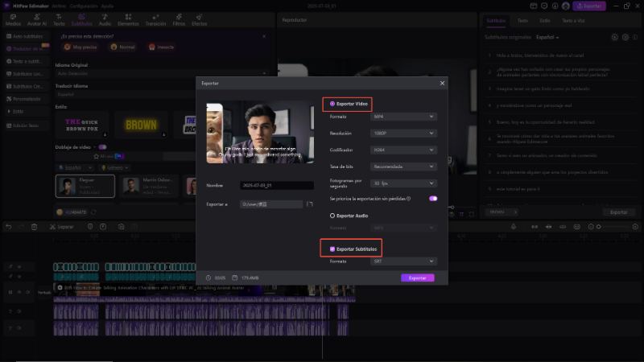This screenshot has height=362, width=644.
Task: Select the Exportar Audio radio button
Action: (x=332, y=216)
